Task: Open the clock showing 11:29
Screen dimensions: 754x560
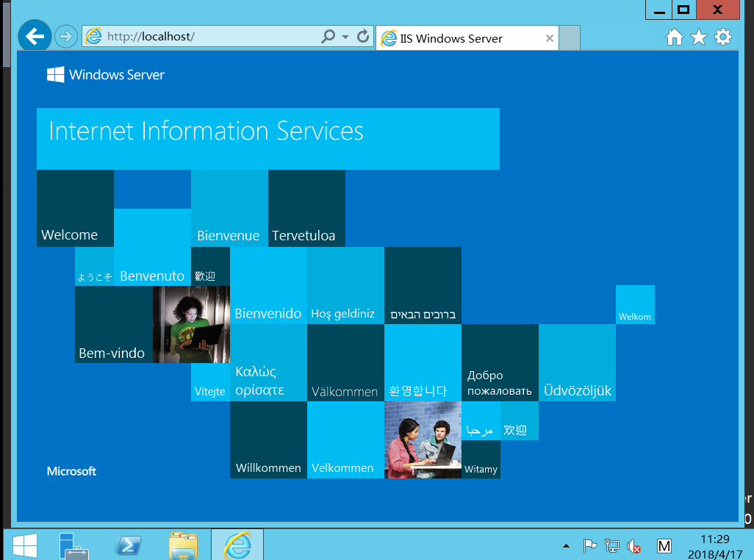Action: point(715,546)
